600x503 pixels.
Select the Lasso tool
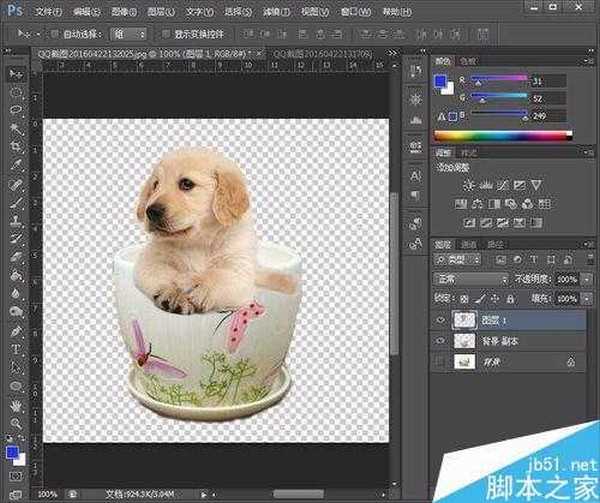coord(16,109)
